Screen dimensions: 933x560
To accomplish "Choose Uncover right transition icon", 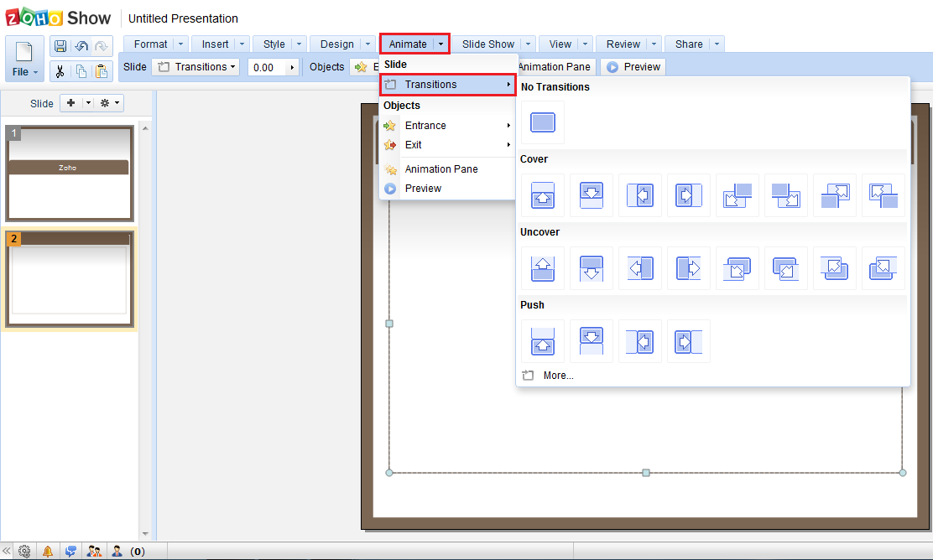I will (x=689, y=269).
